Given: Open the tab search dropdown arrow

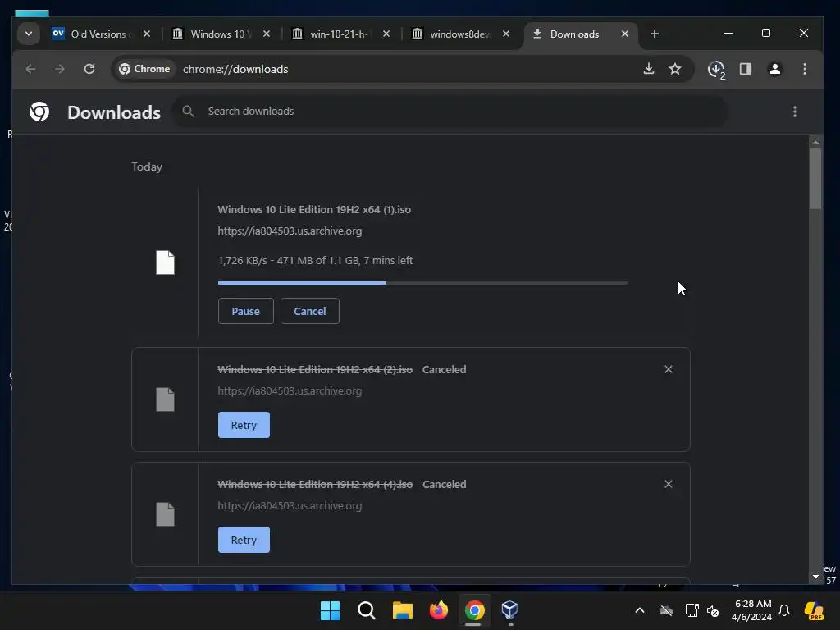Looking at the screenshot, I should tap(29, 34).
